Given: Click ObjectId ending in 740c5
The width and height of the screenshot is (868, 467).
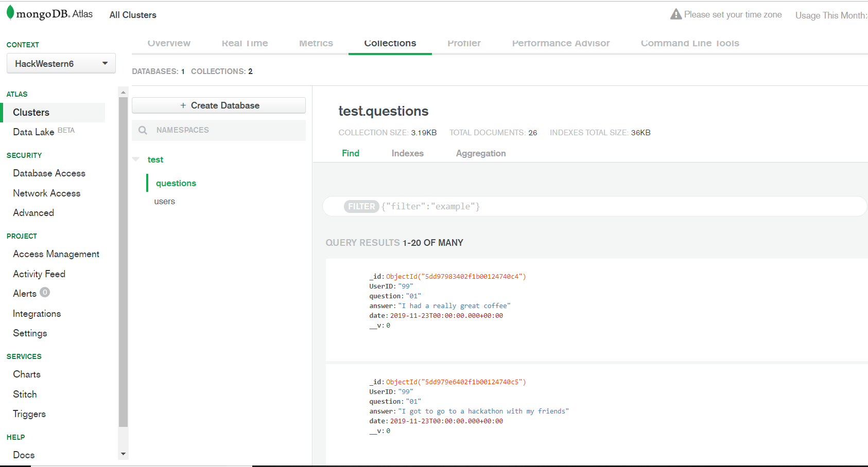Looking at the screenshot, I should (456, 382).
